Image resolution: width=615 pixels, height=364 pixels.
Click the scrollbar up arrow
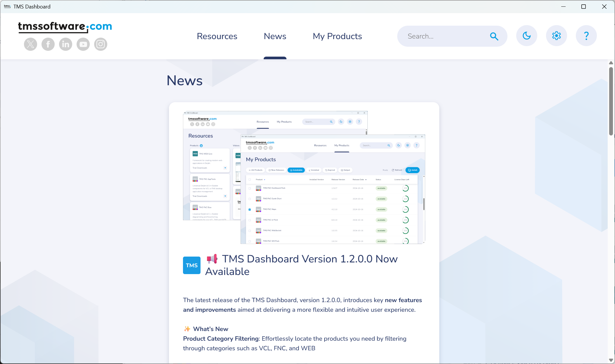tap(611, 63)
